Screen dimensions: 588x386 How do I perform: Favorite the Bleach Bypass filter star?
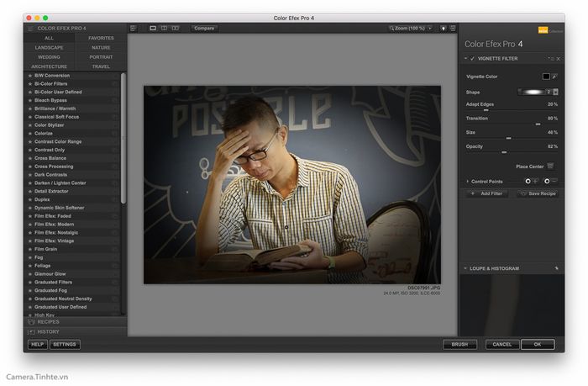pos(30,100)
